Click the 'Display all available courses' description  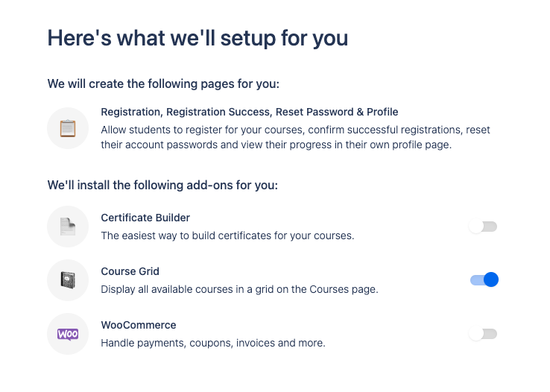(239, 289)
